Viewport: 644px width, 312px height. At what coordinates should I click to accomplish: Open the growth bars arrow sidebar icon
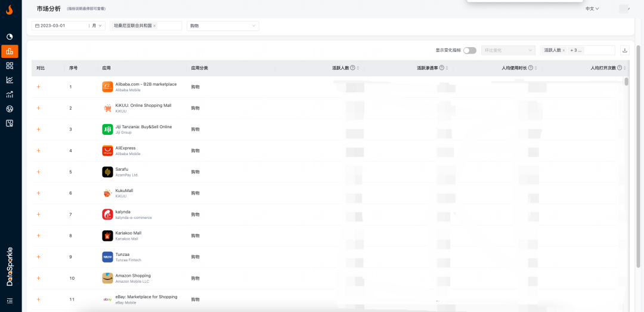pos(10,94)
